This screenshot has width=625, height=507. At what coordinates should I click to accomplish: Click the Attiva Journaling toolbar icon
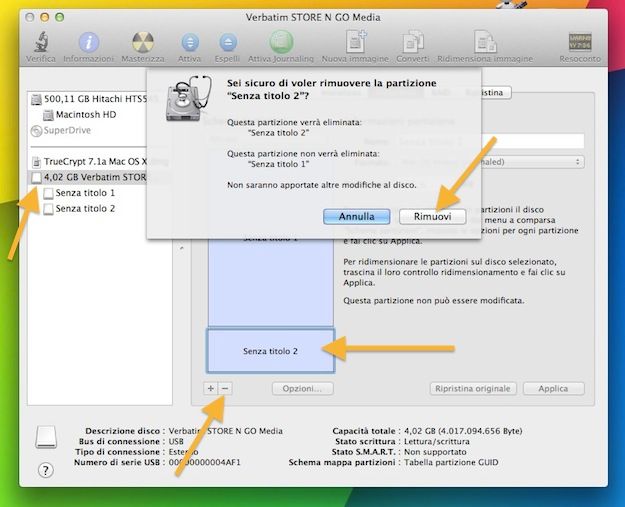pos(281,42)
